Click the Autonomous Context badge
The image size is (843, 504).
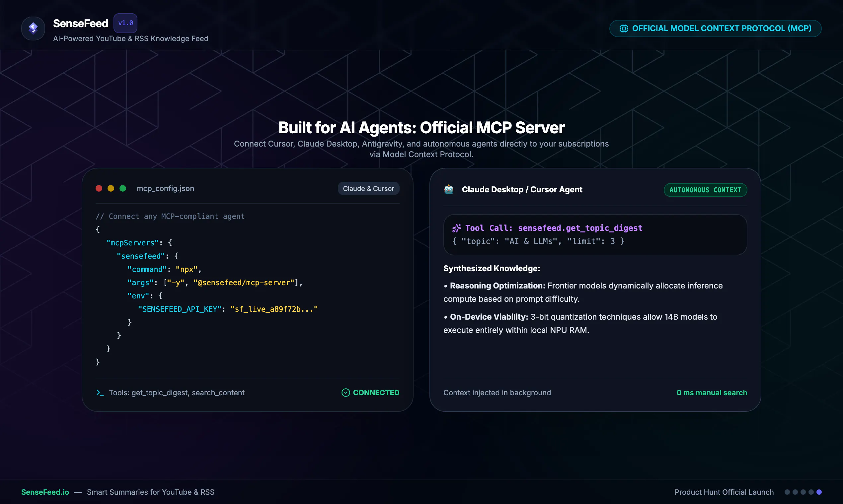(x=705, y=190)
